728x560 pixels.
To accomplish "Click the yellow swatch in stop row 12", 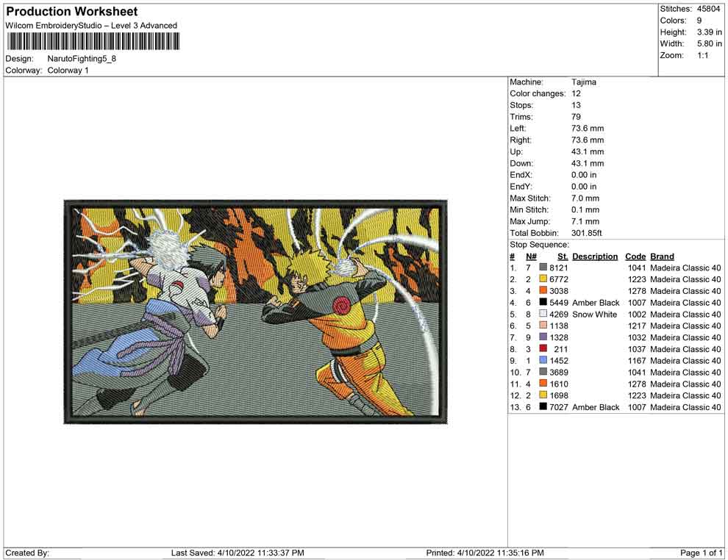I will coord(543,395).
